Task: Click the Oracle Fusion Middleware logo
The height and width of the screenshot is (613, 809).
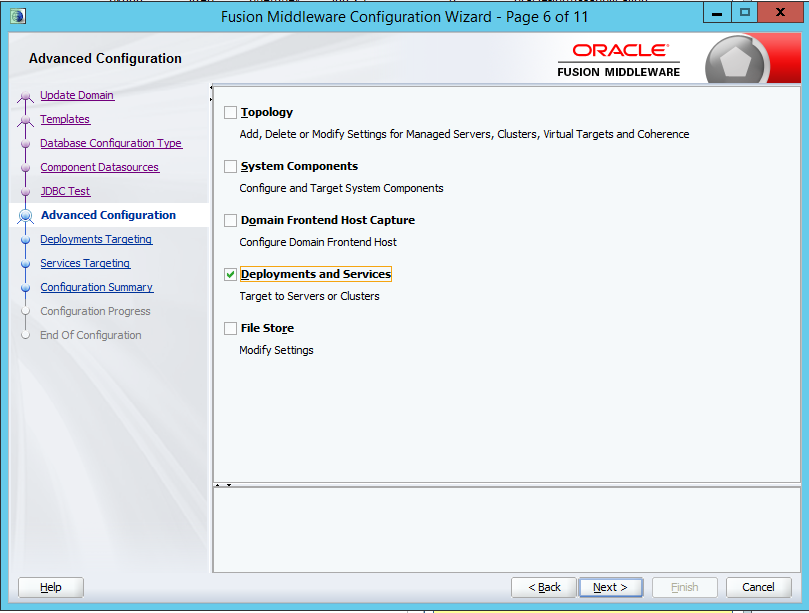Action: point(619,60)
